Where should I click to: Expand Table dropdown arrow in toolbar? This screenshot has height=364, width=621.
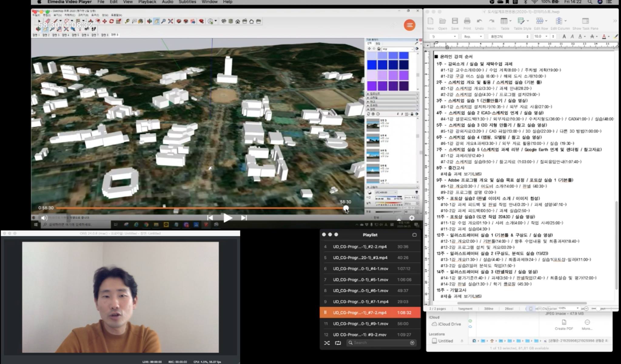[x=511, y=21]
